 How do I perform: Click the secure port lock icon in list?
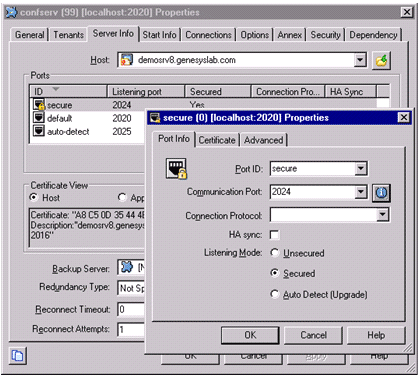tap(39, 105)
